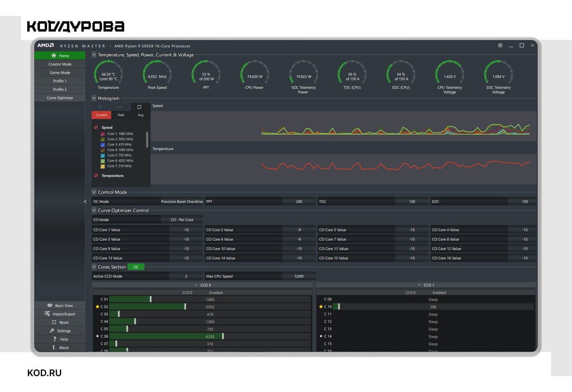Open the Curve Optimizer page

point(60,98)
